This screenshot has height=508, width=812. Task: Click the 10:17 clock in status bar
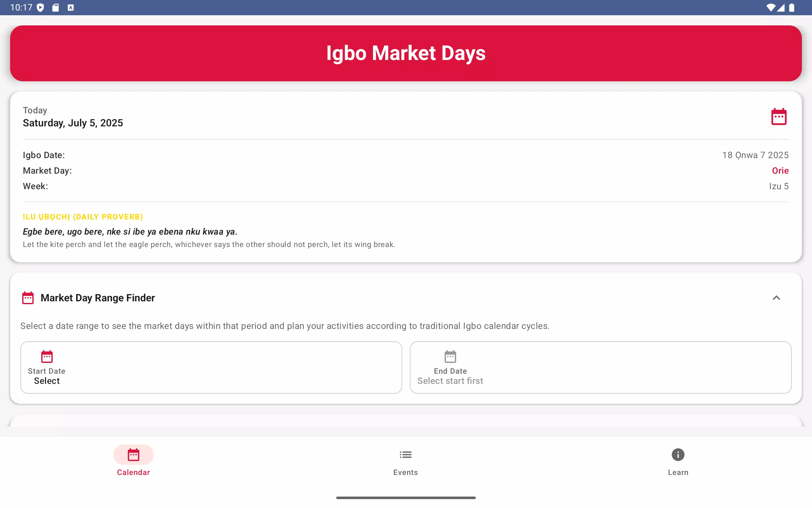coord(22,7)
